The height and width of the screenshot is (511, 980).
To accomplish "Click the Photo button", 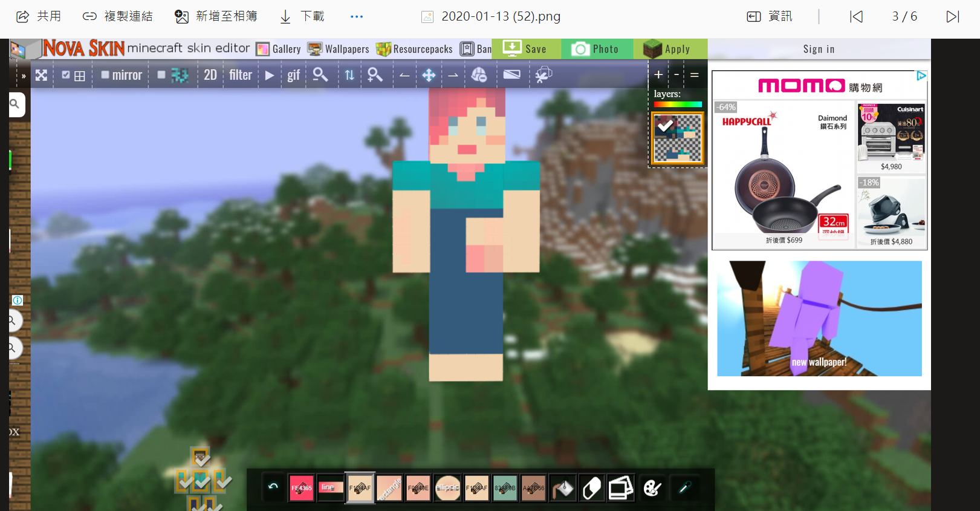I will click(597, 49).
